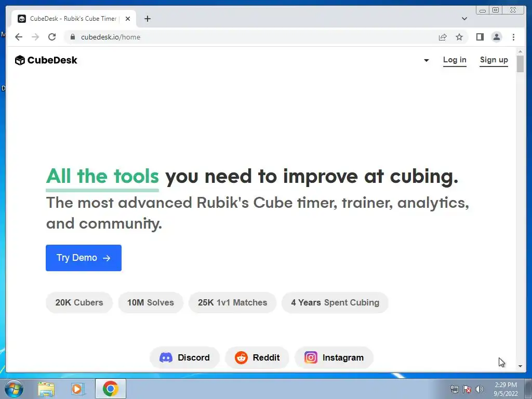Reload the page with refresh icon
Image resolution: width=532 pixels, height=399 pixels.
click(52, 37)
